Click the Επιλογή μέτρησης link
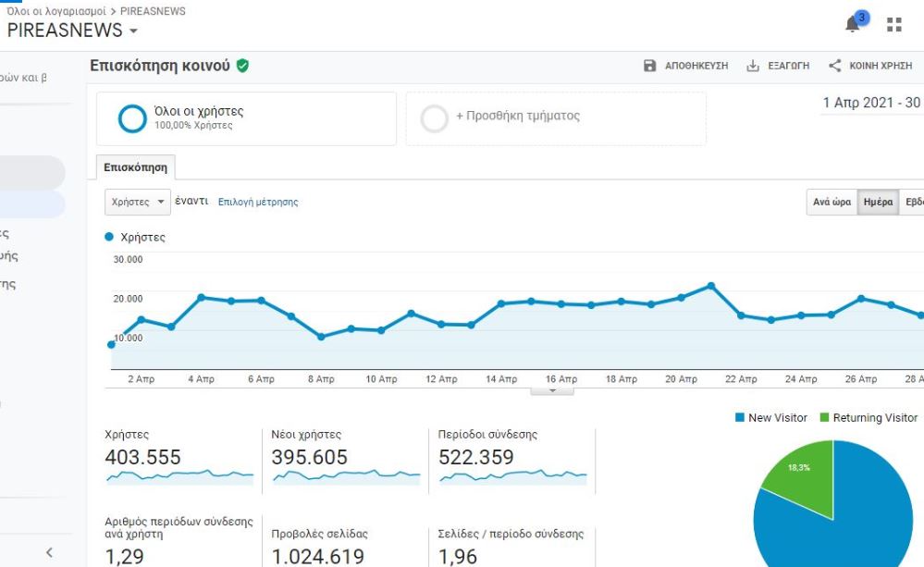This screenshot has width=924, height=567. pyautogui.click(x=258, y=202)
